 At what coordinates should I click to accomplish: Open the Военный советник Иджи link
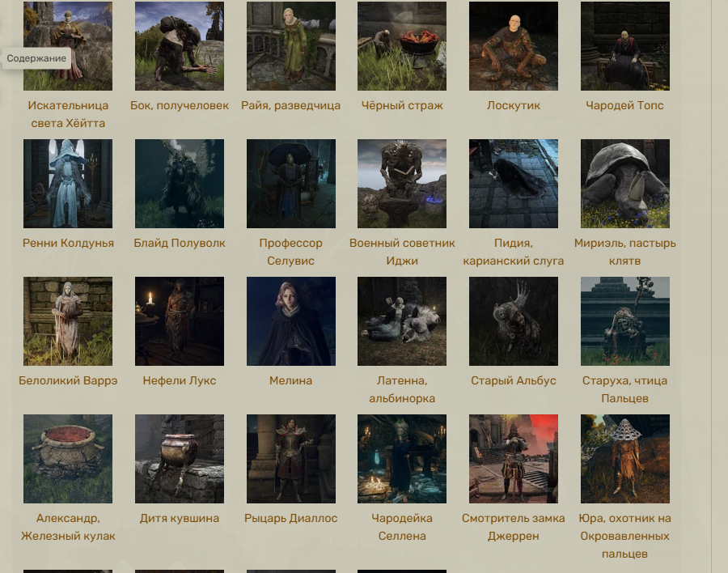[401, 252]
